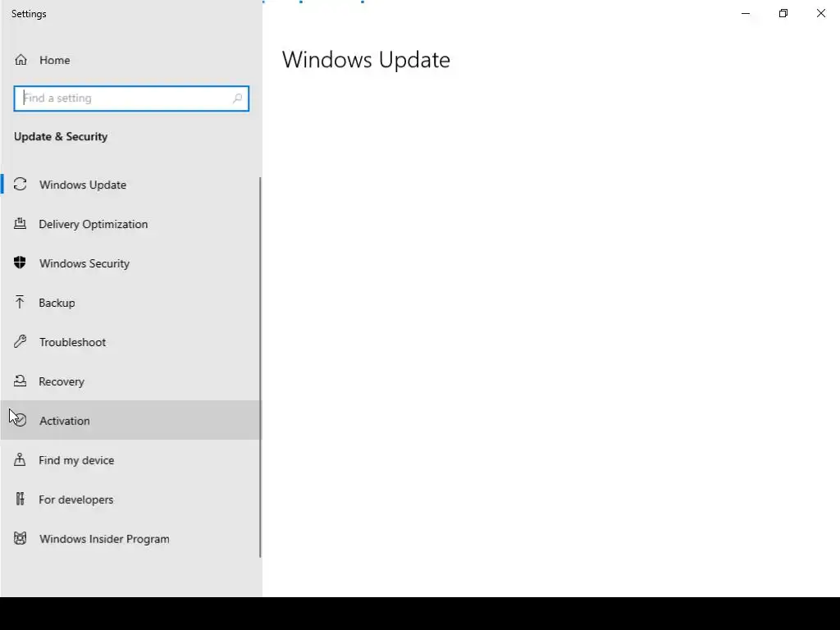Click the Troubleshoot wrench icon

(x=20, y=341)
